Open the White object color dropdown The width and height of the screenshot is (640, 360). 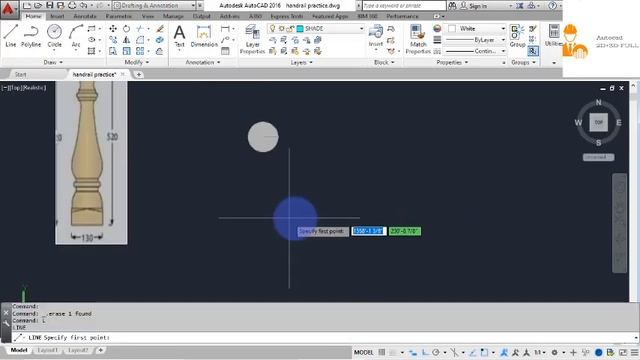coord(476,29)
